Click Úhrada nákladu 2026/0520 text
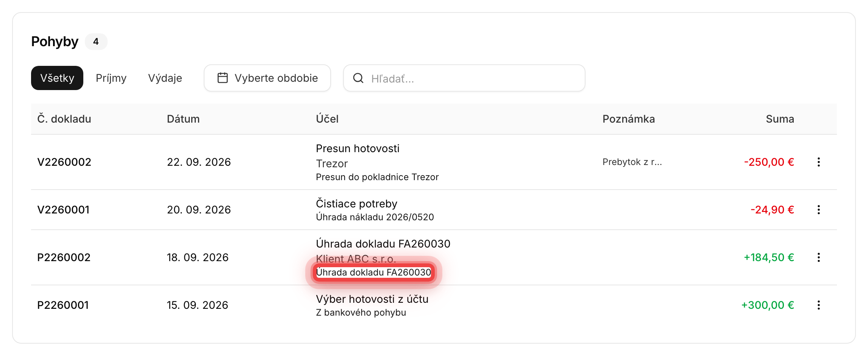This screenshot has height=355, width=868. coord(375,217)
